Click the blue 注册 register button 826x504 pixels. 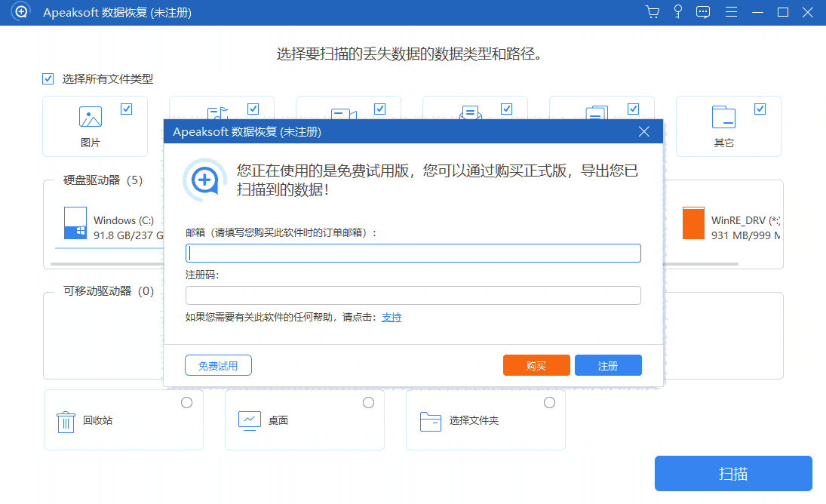coord(608,364)
